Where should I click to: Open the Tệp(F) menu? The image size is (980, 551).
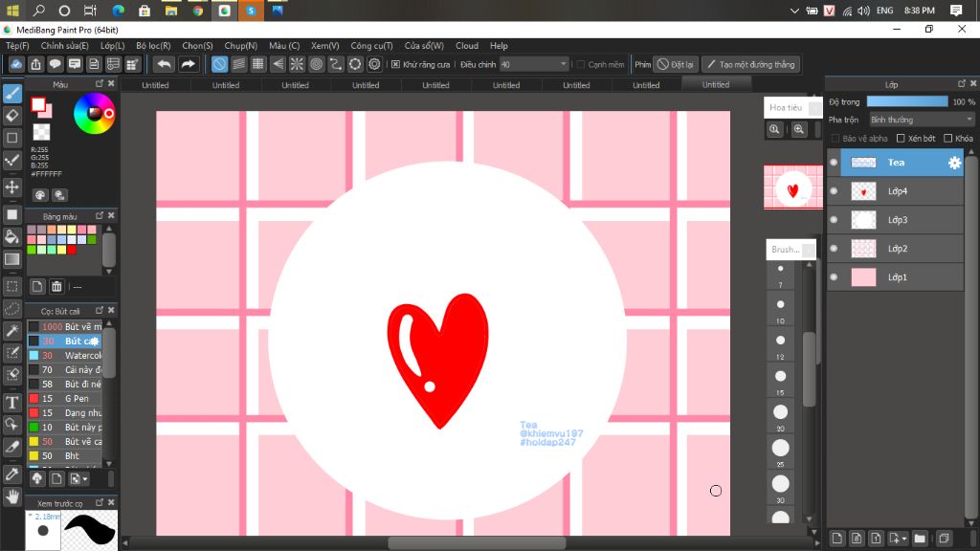pyautogui.click(x=17, y=46)
